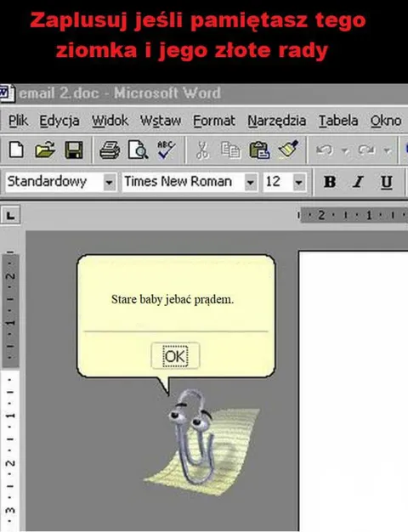Toggle Italic formatting
Viewport: 408px width, 532px height.
[358, 182]
